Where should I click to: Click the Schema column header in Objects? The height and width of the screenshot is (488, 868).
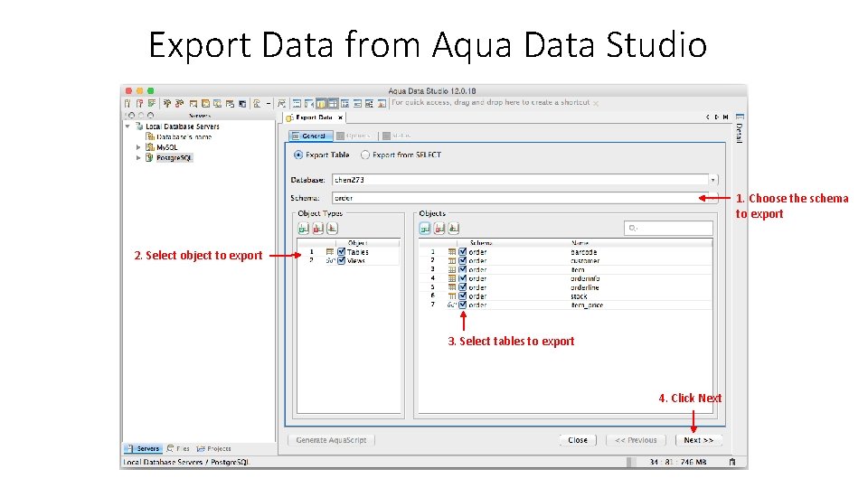(x=481, y=243)
